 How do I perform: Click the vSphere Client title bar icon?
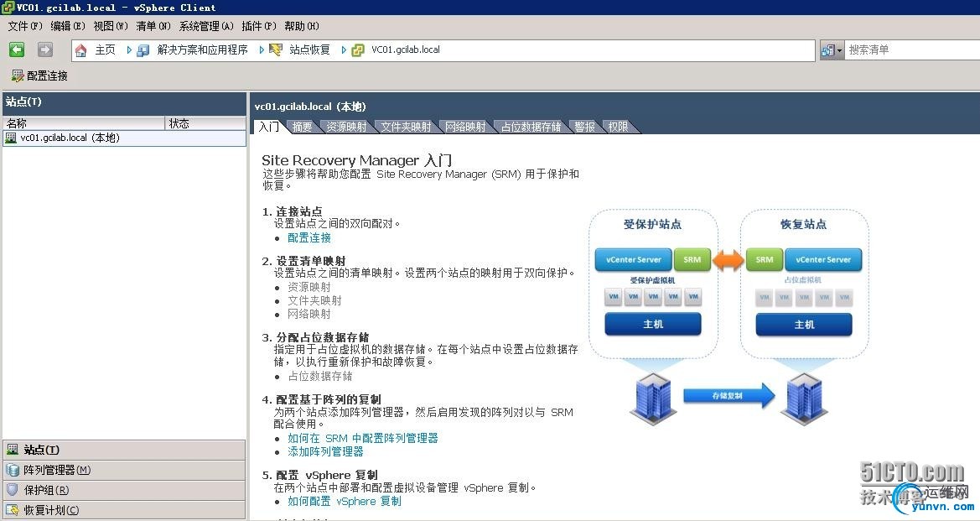(x=8, y=8)
